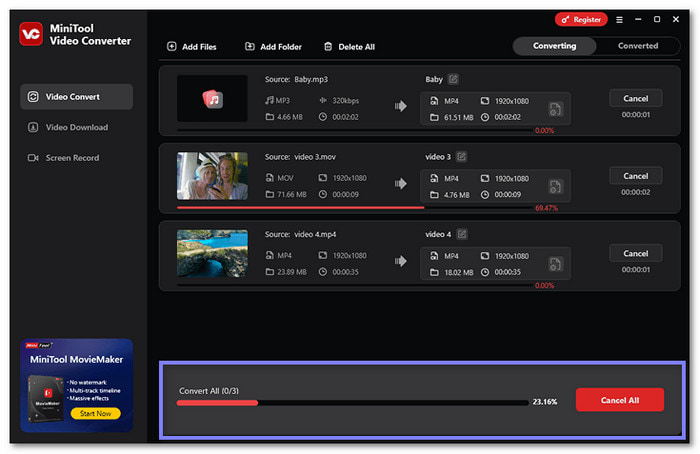Switch to the Converting tab
Screen dimensions: 700x454
pos(554,46)
